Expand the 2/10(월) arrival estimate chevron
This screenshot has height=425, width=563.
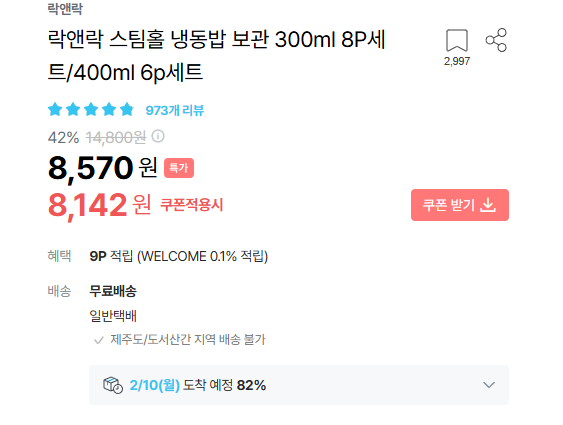[x=489, y=385]
